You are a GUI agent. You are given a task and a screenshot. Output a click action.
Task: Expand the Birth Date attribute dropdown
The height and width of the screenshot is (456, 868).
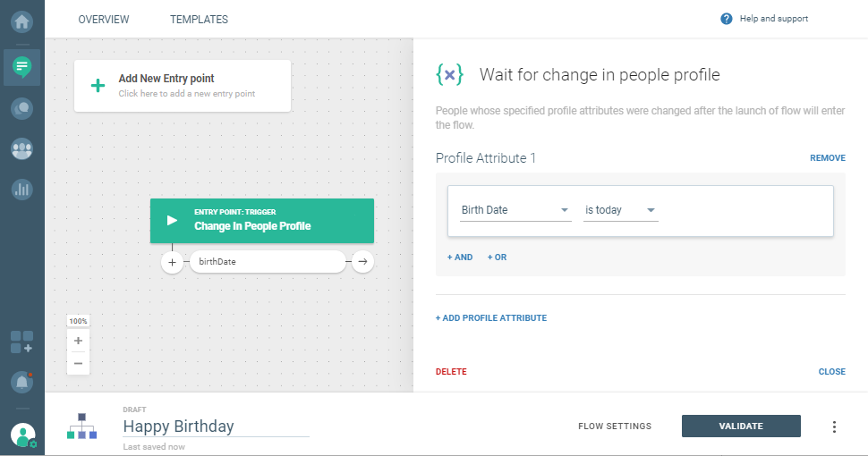(515, 210)
